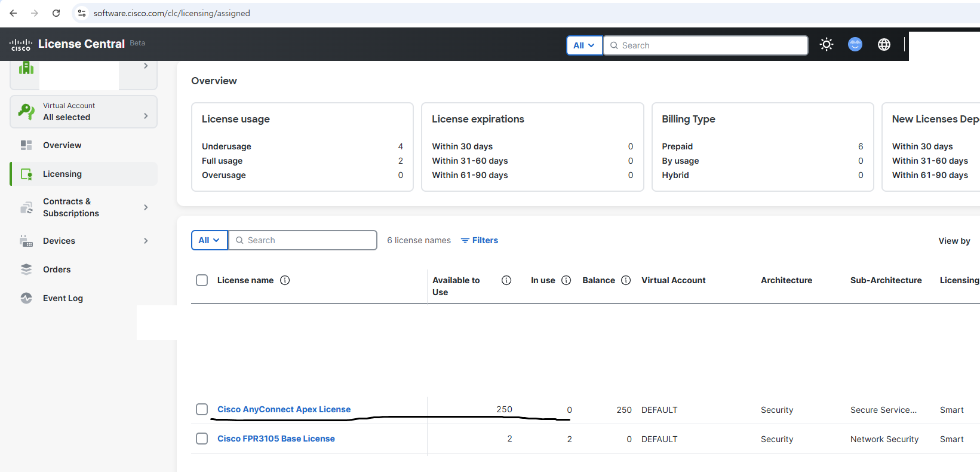Image resolution: width=980 pixels, height=472 pixels.
Task: Click the smart account building icon
Action: tap(26, 68)
